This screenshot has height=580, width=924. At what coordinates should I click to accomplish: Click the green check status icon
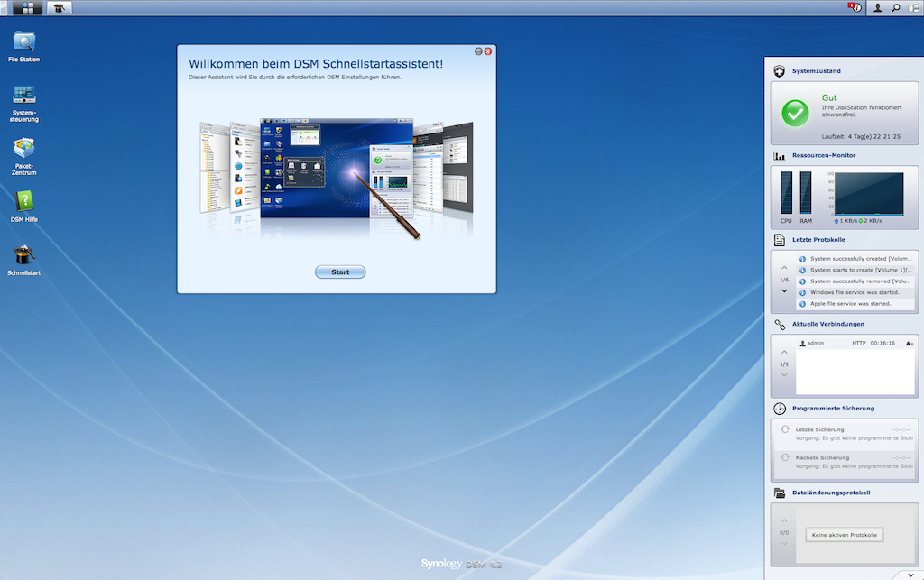click(795, 113)
